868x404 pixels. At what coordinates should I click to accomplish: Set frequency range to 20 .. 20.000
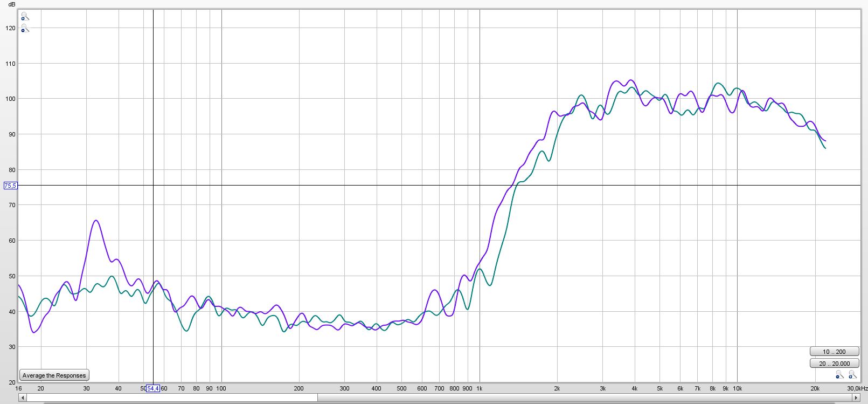point(834,364)
